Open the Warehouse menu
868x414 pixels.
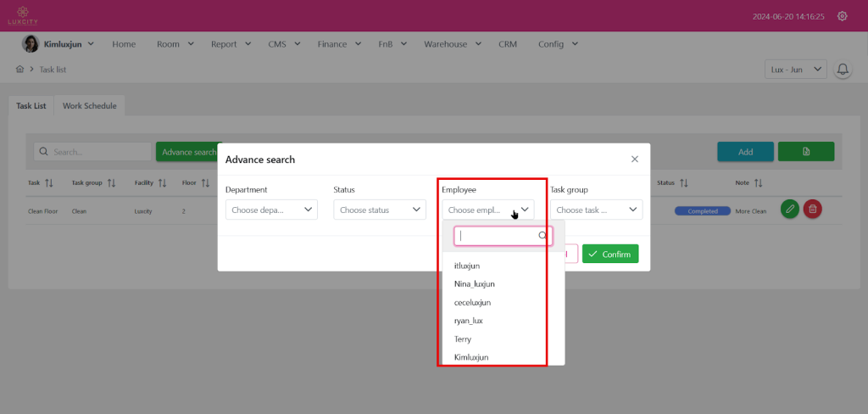[453, 44]
